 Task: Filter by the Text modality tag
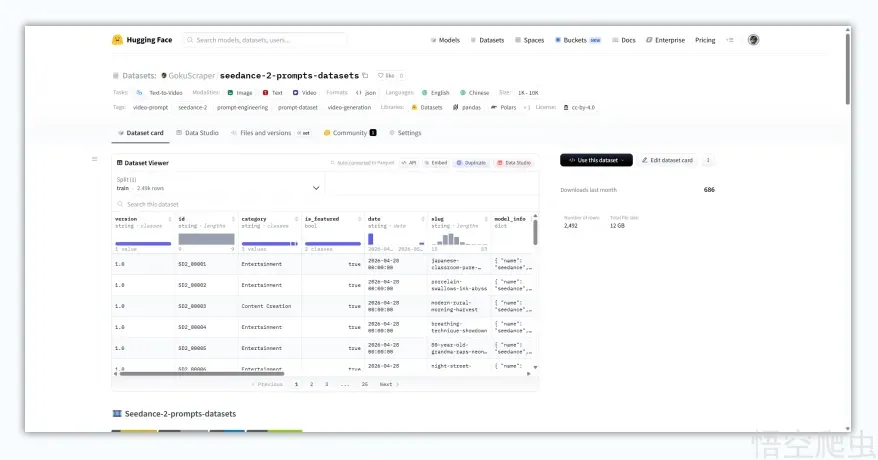pos(273,93)
